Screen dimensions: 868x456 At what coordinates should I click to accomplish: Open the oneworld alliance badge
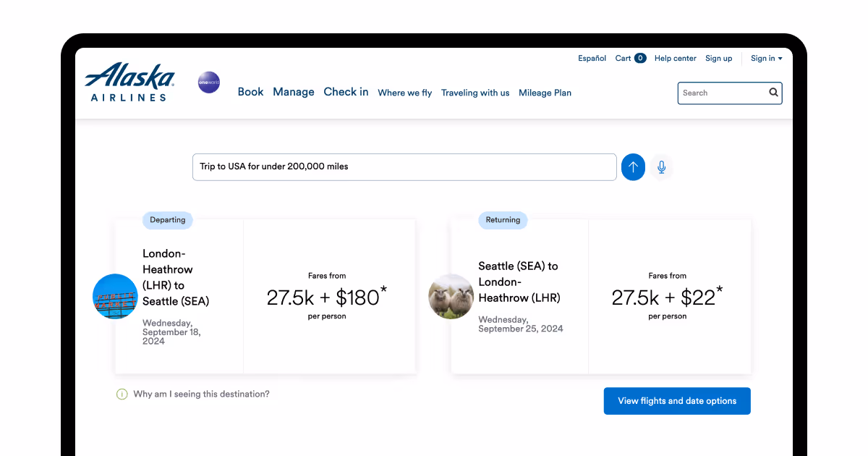(x=209, y=83)
